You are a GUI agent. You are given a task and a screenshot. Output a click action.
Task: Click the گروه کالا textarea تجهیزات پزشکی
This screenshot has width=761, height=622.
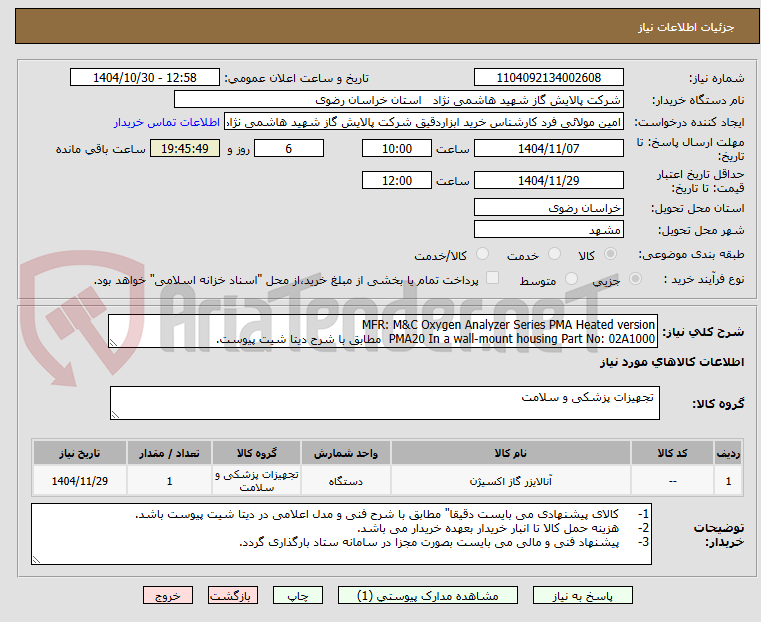coord(385,403)
